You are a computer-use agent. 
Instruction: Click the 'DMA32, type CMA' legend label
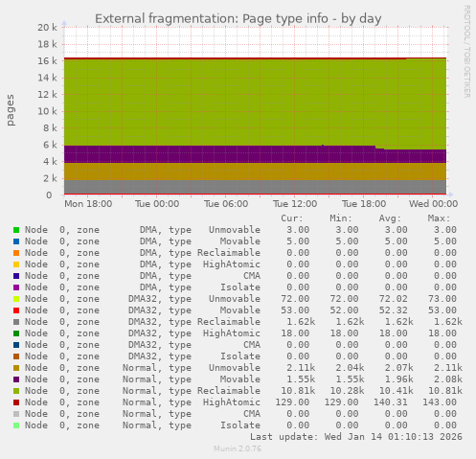pos(194,345)
